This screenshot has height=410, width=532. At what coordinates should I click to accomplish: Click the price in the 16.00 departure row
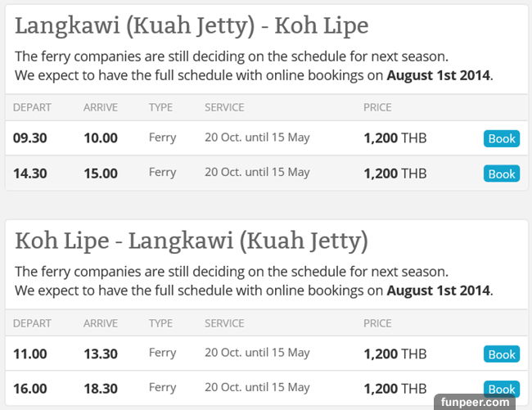(394, 389)
